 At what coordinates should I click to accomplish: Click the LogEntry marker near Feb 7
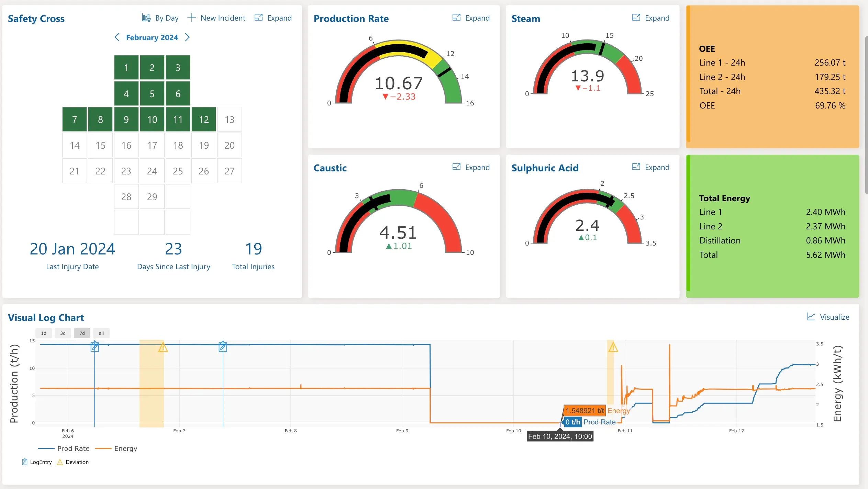pos(223,347)
